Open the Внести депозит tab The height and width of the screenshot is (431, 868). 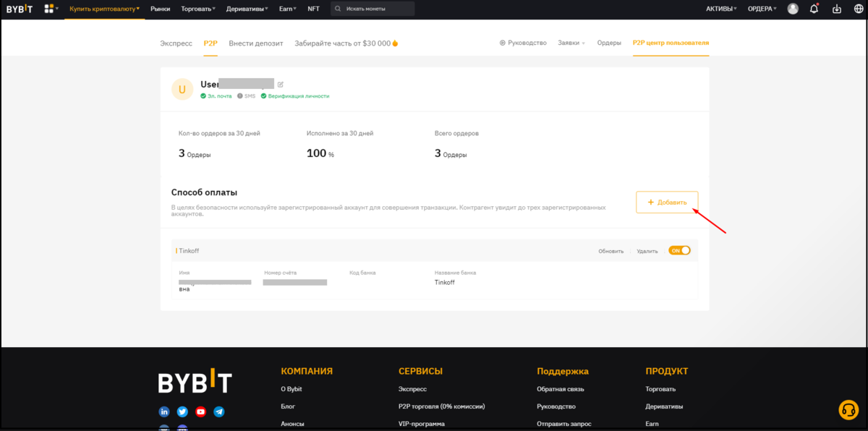257,43
